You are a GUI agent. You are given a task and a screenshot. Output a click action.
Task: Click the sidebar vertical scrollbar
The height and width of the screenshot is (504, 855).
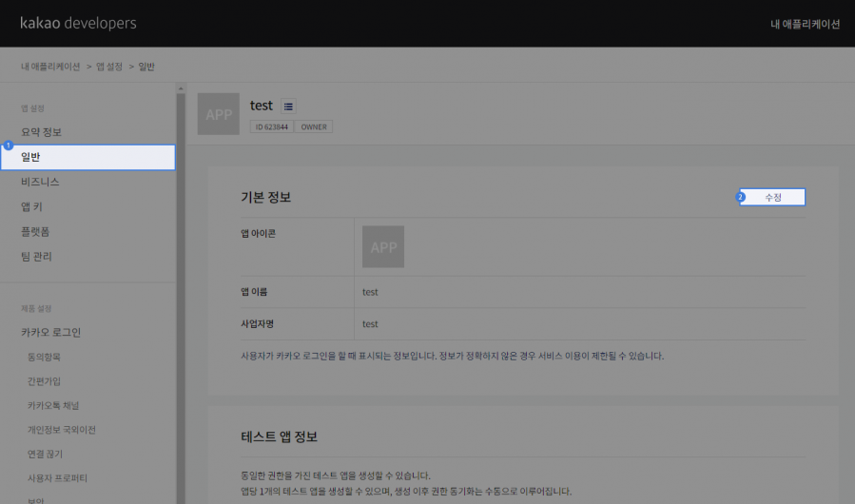[x=181, y=285]
